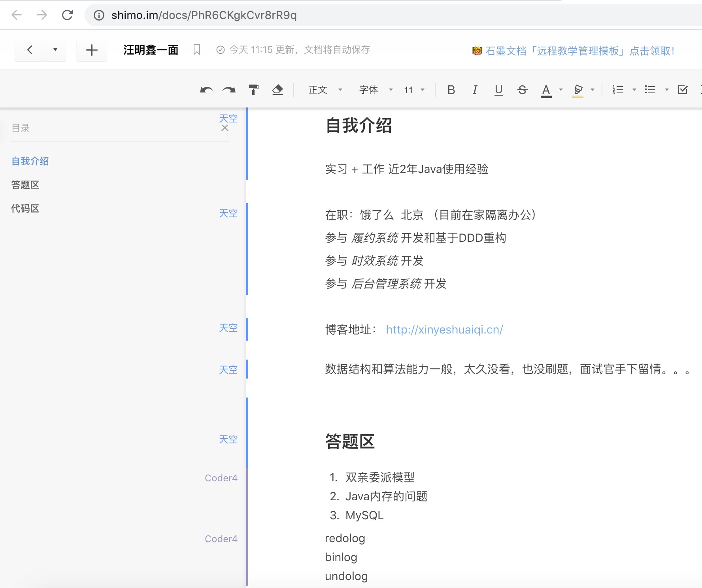The width and height of the screenshot is (702, 588).
Task: Click the undo arrow icon
Action: pyautogui.click(x=206, y=90)
